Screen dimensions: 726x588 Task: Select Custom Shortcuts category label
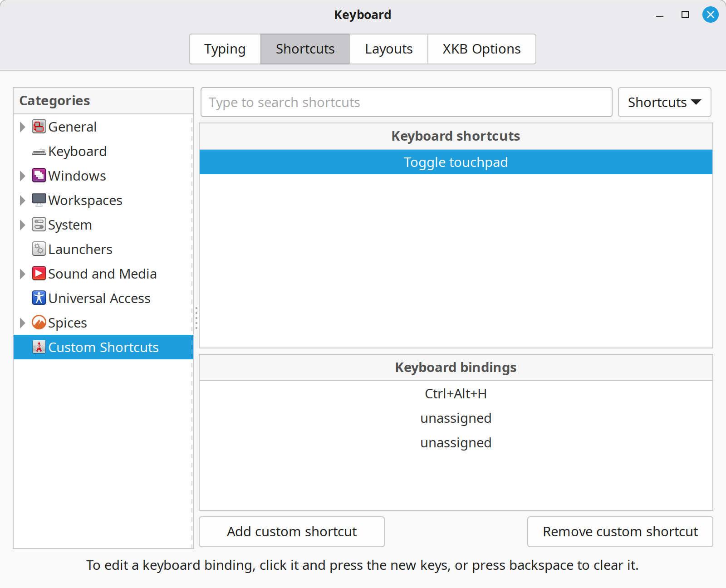[x=103, y=347]
